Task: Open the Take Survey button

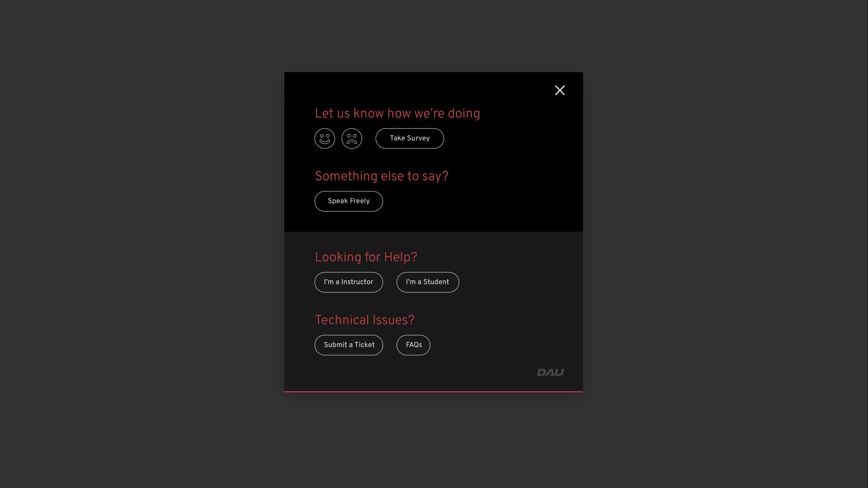Action: pos(410,138)
